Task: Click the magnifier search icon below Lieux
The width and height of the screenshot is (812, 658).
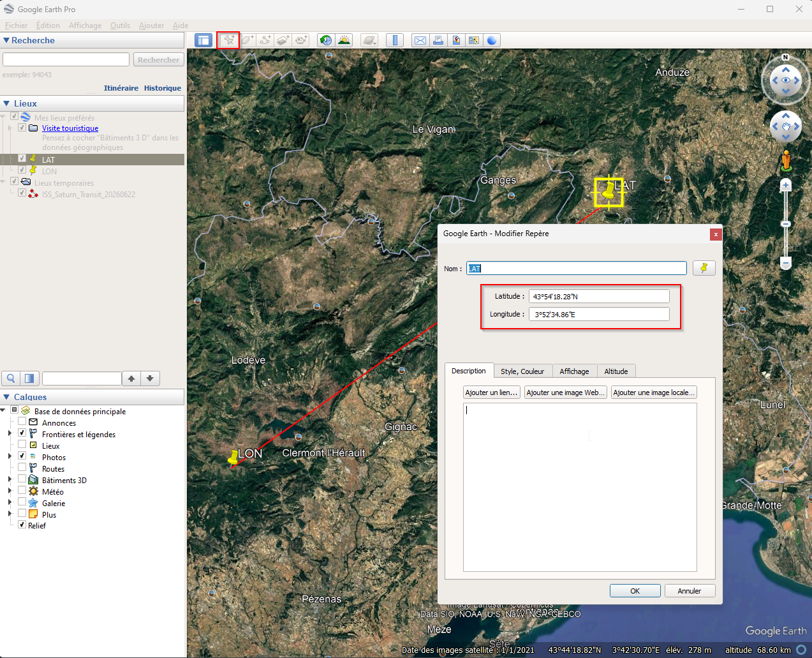Action: [x=11, y=378]
